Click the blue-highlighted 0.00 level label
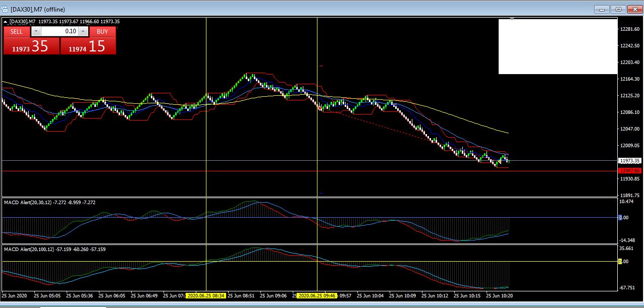This screenshot has width=644, height=308. [x=624, y=218]
